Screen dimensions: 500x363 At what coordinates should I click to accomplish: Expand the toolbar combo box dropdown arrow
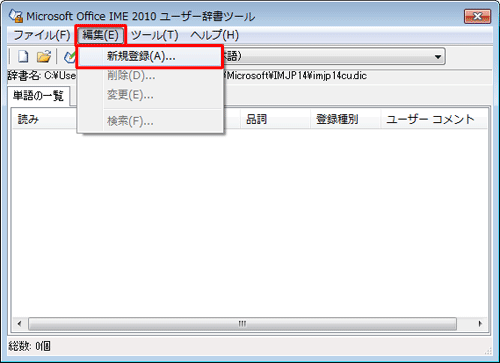[x=438, y=57]
